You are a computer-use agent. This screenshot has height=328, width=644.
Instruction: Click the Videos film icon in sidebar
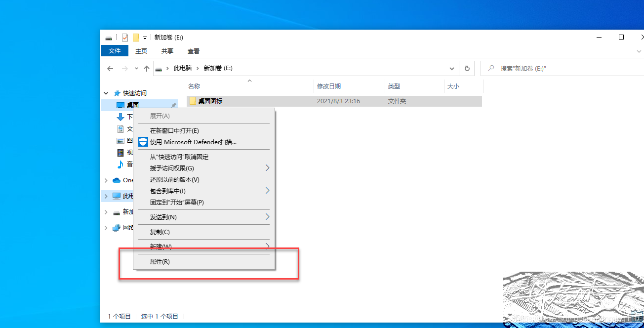point(121,153)
